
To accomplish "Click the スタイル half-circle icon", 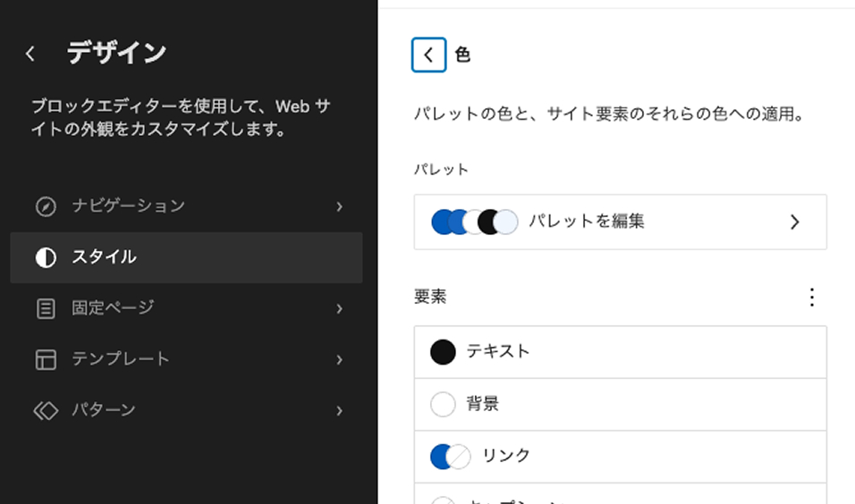I will (46, 257).
